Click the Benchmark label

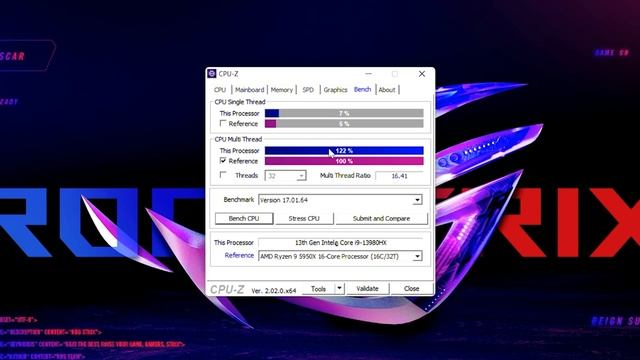pyautogui.click(x=239, y=200)
